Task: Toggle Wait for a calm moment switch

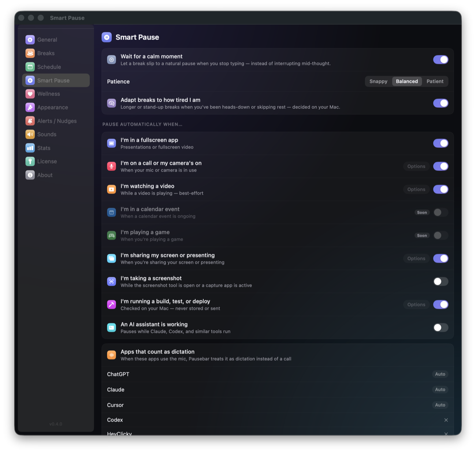Action: click(x=440, y=60)
